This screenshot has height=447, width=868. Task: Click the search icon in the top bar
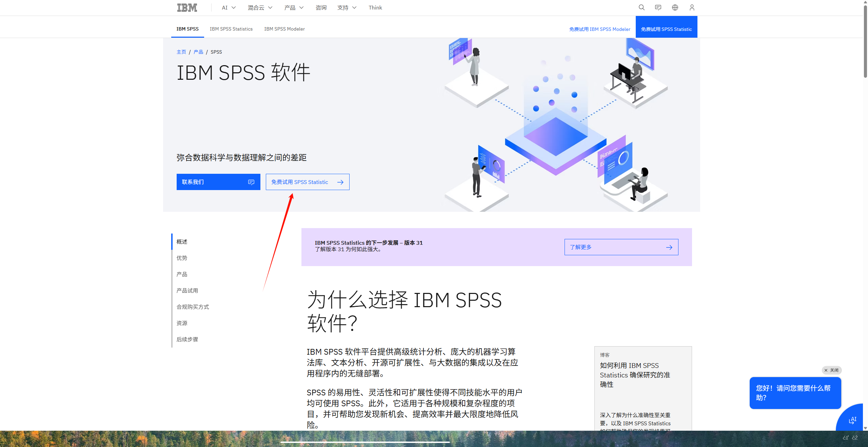641,7
